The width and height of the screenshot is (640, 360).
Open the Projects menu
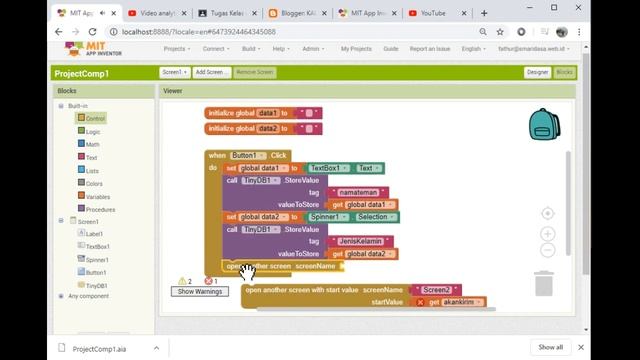point(177,49)
